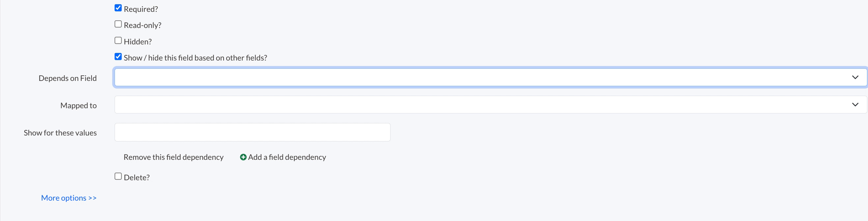
Task: Uncheck the Show / hide field checkbox
Action: pos(118,57)
